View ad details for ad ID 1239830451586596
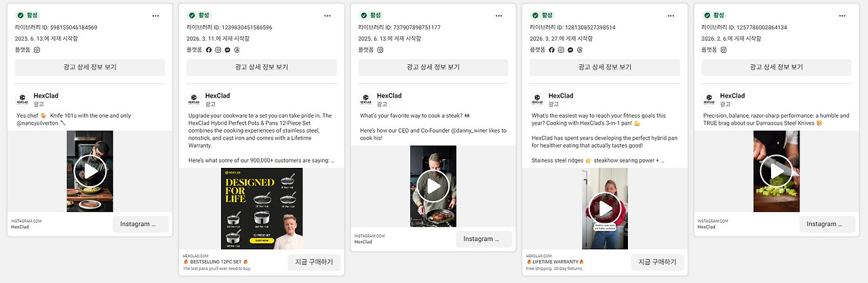 click(x=262, y=67)
